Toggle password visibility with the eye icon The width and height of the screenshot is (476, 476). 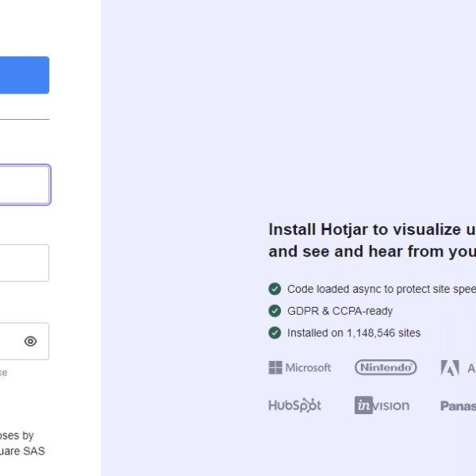(30, 341)
